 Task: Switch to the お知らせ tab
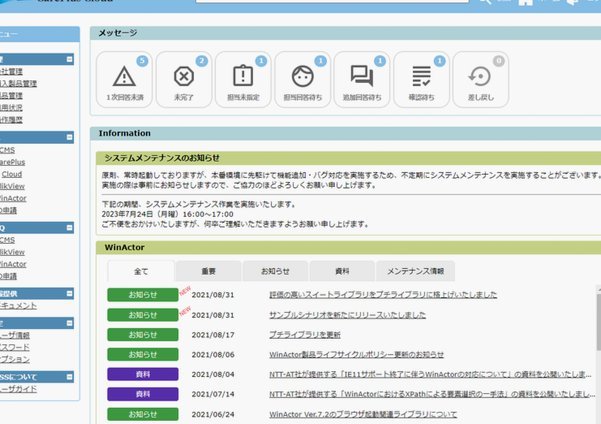pos(275,271)
